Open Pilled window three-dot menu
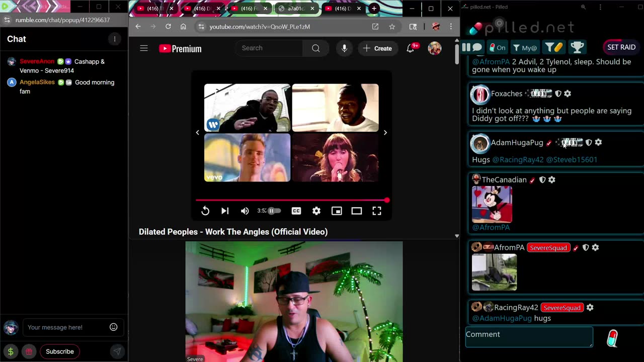This screenshot has height=362, width=644. tap(600, 7)
